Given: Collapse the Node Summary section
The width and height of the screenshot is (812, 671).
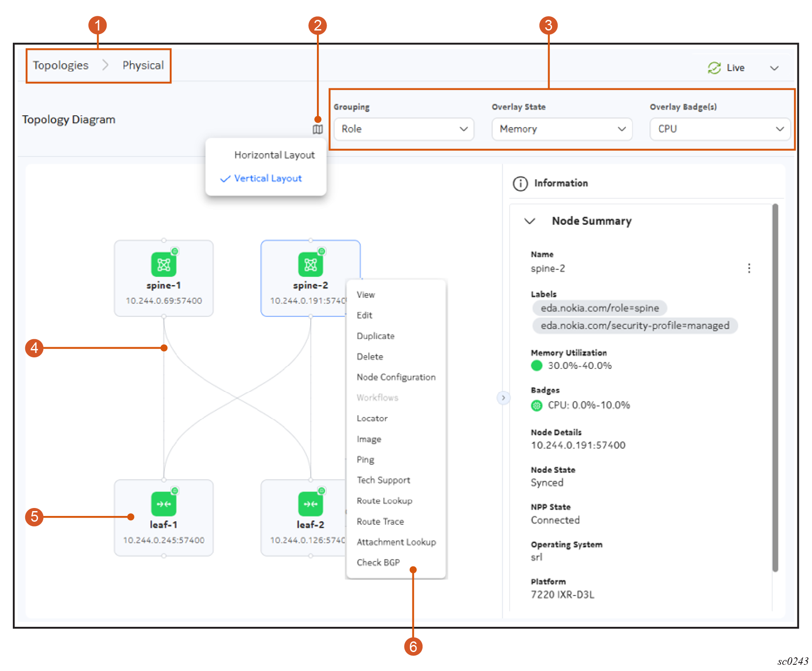Looking at the screenshot, I should [x=530, y=221].
